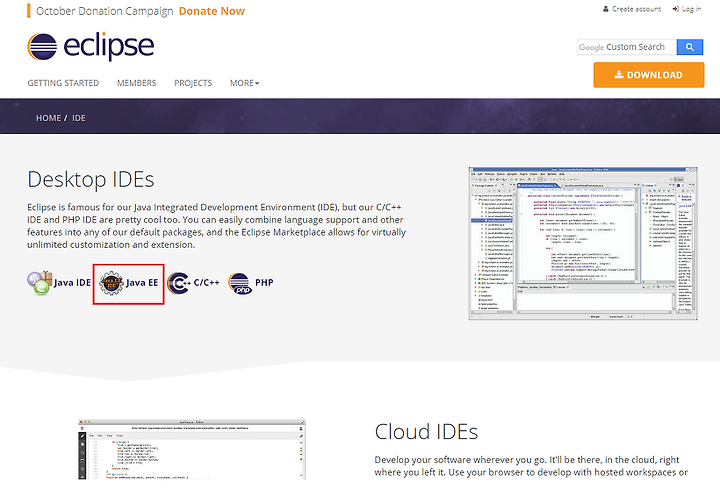The height and width of the screenshot is (489, 720).
Task: Expand the MORE dropdown menu
Action: [244, 83]
